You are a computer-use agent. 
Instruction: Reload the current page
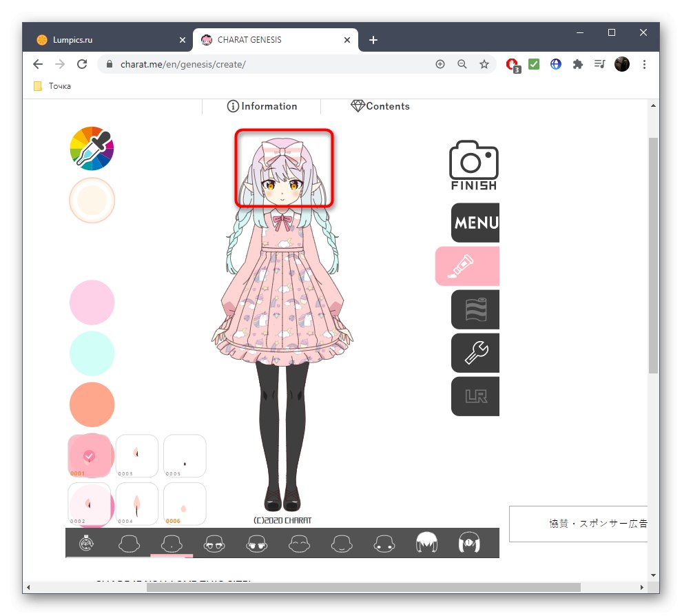click(x=82, y=64)
